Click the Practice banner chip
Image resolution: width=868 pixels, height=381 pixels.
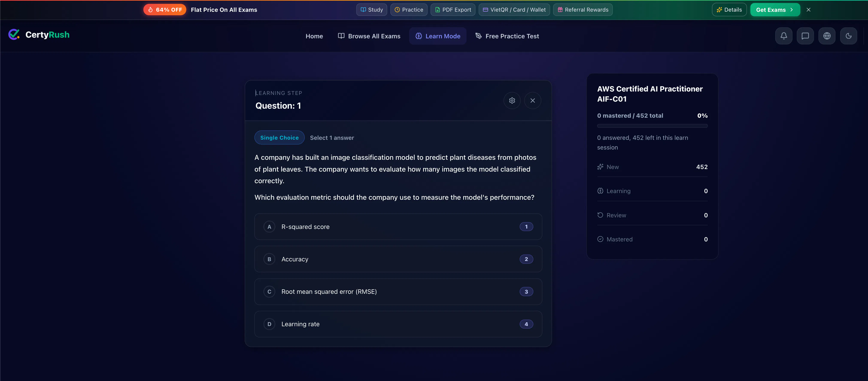(x=409, y=10)
